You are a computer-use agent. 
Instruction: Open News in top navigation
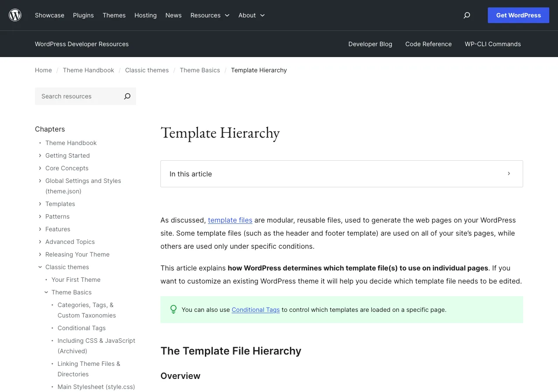coord(174,15)
